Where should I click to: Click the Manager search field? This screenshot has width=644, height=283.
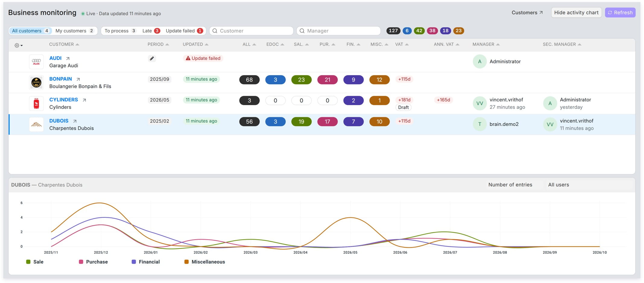click(338, 31)
